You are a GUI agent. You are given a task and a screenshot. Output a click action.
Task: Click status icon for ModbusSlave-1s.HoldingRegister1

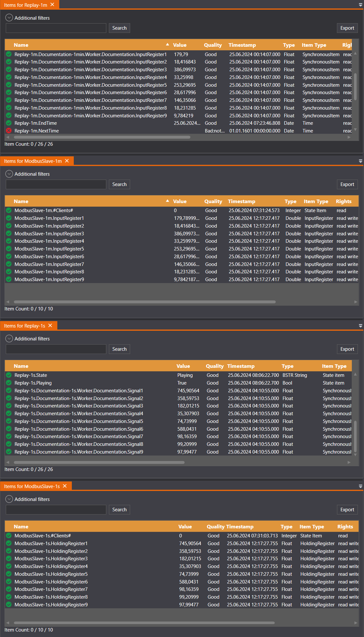(9, 544)
